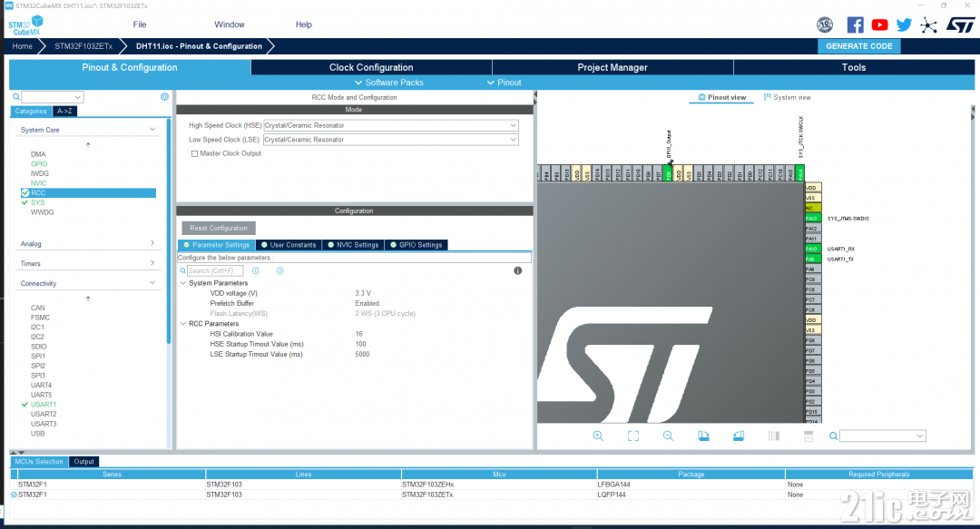Open the File menu
The image size is (980, 529).
(x=140, y=24)
